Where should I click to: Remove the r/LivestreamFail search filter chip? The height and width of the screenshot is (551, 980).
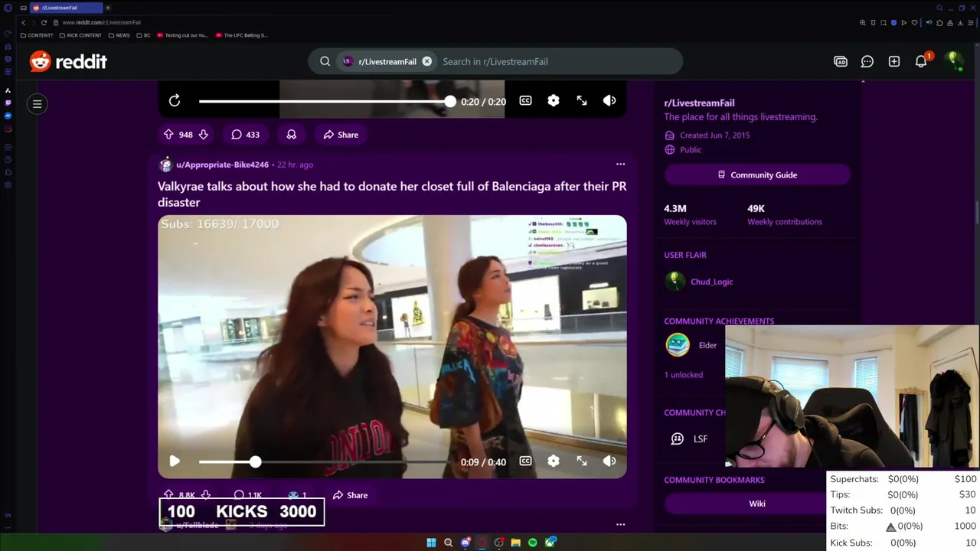point(426,61)
